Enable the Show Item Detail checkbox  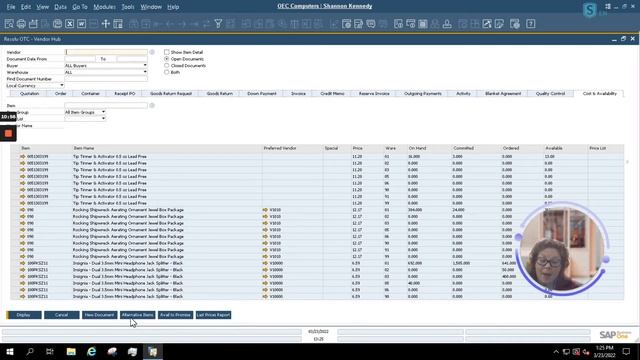tap(167, 52)
